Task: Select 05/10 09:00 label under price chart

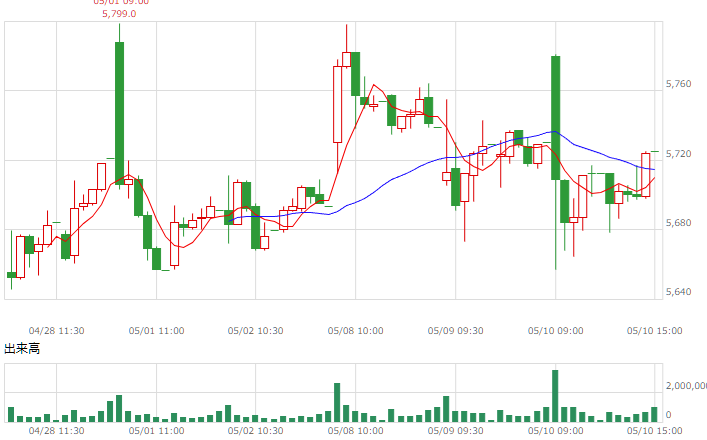Action: click(x=556, y=331)
